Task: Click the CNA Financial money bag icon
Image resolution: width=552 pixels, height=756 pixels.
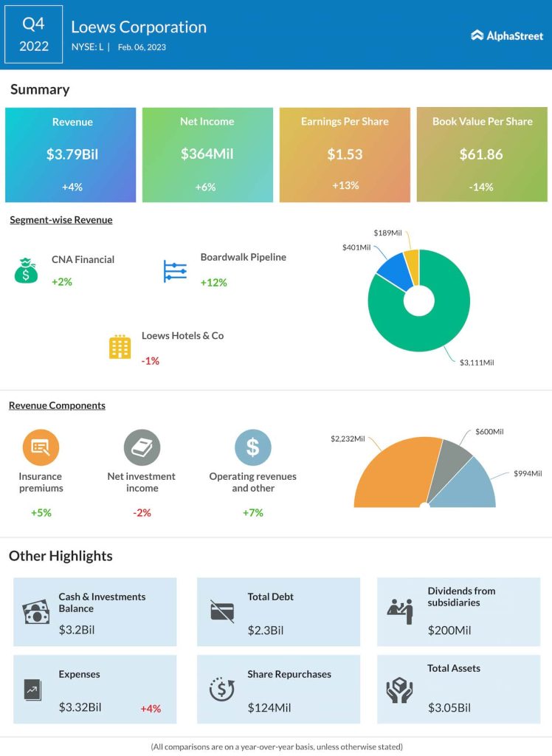Action: pyautogui.click(x=26, y=270)
